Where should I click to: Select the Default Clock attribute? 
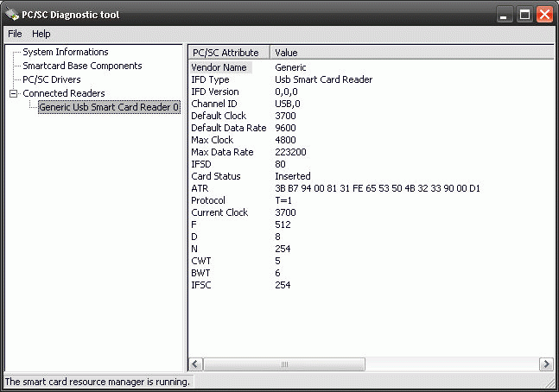pyautogui.click(x=219, y=116)
